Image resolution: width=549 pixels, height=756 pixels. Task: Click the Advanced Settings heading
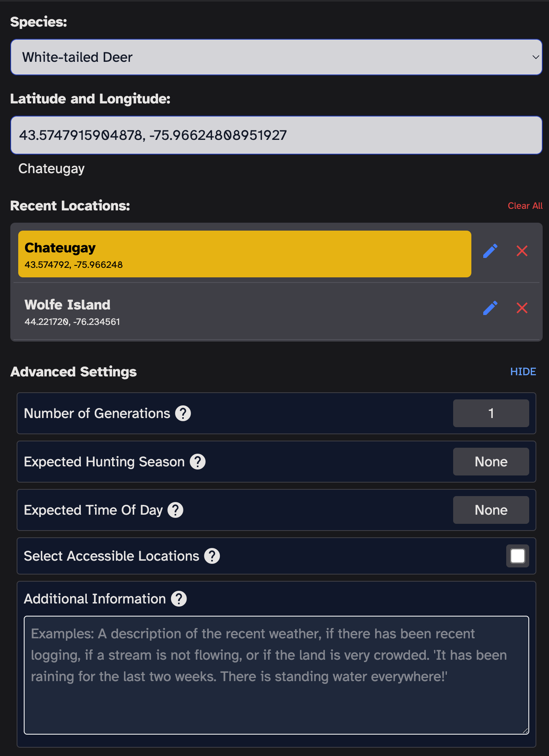pyautogui.click(x=73, y=372)
